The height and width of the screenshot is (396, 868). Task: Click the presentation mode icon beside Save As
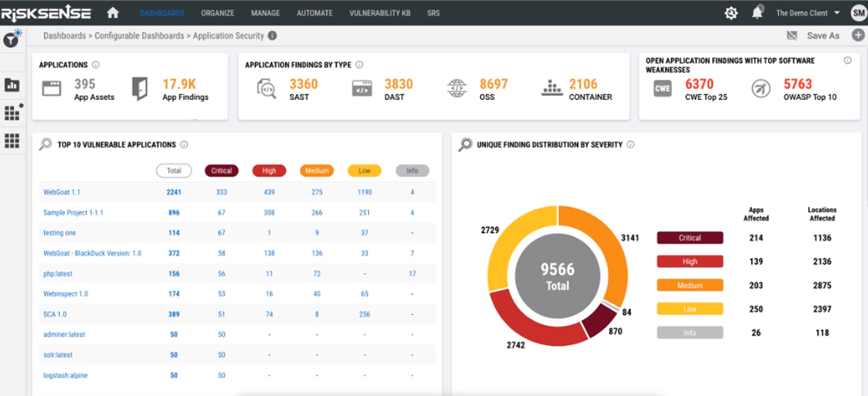pyautogui.click(x=792, y=35)
